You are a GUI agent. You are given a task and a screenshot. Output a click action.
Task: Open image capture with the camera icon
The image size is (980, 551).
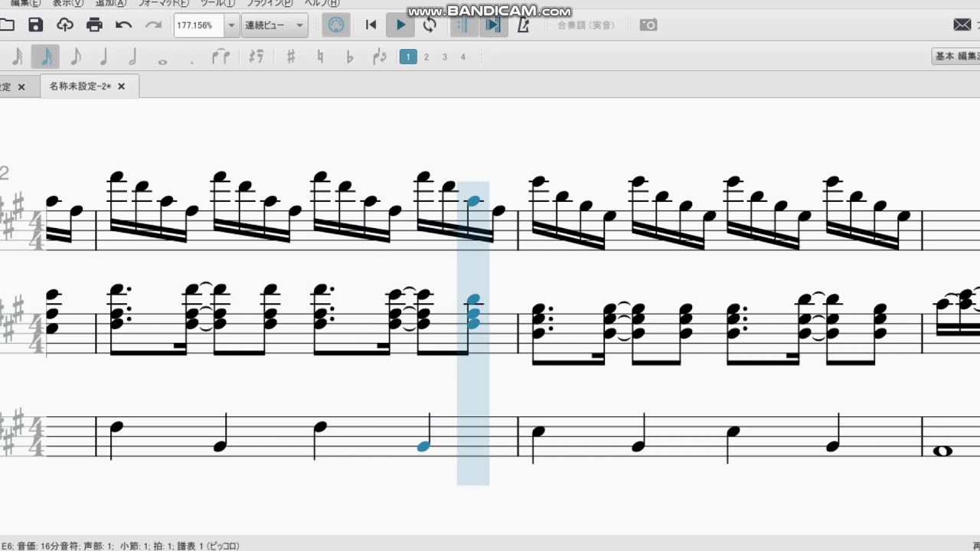click(x=648, y=25)
